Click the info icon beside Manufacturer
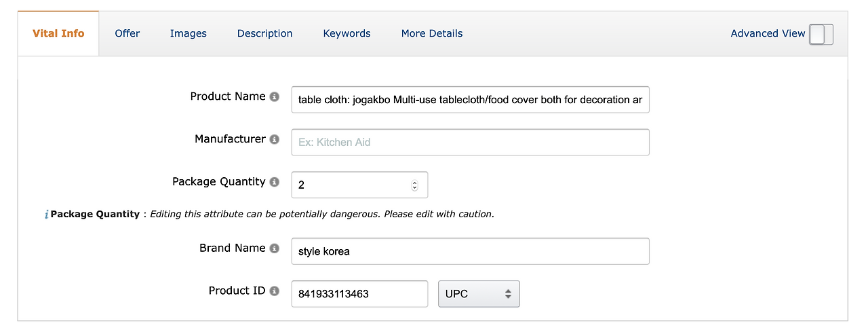868x332 pixels. coord(274,140)
